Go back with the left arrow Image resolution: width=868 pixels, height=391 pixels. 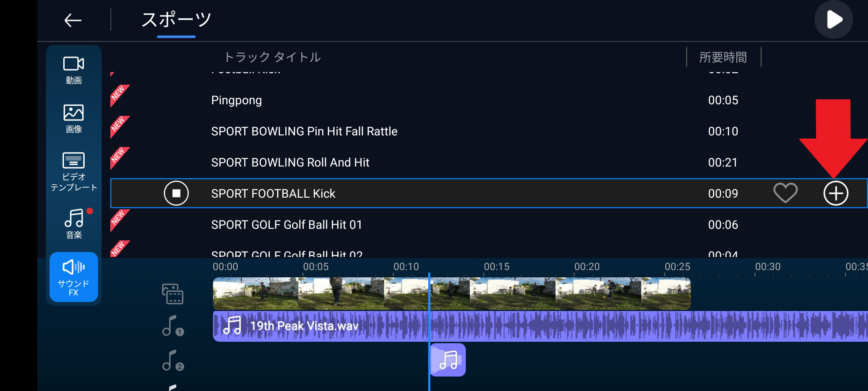pos(73,20)
